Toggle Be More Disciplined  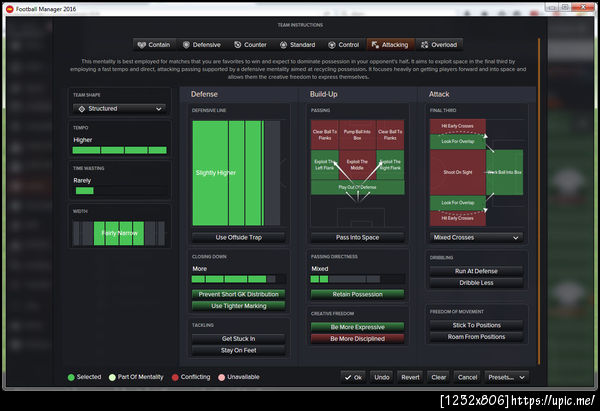click(x=357, y=339)
